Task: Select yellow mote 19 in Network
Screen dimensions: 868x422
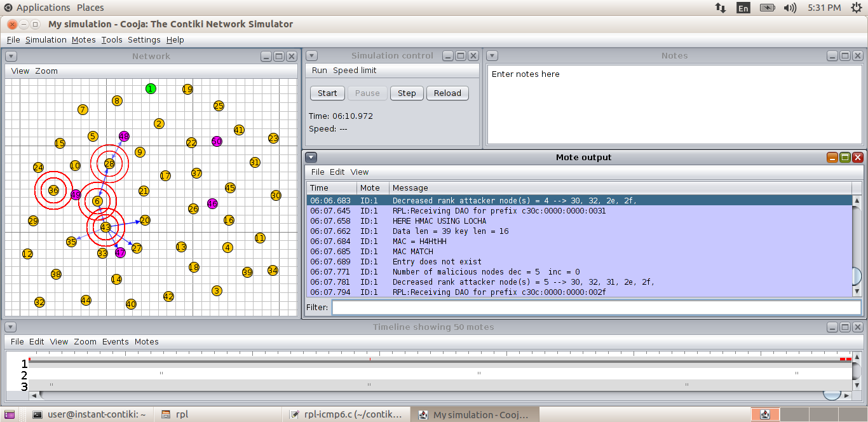Action: click(x=187, y=90)
